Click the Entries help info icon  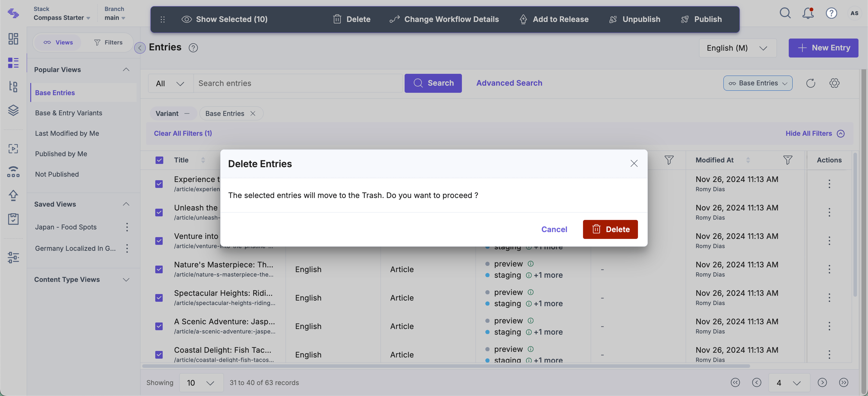click(193, 48)
